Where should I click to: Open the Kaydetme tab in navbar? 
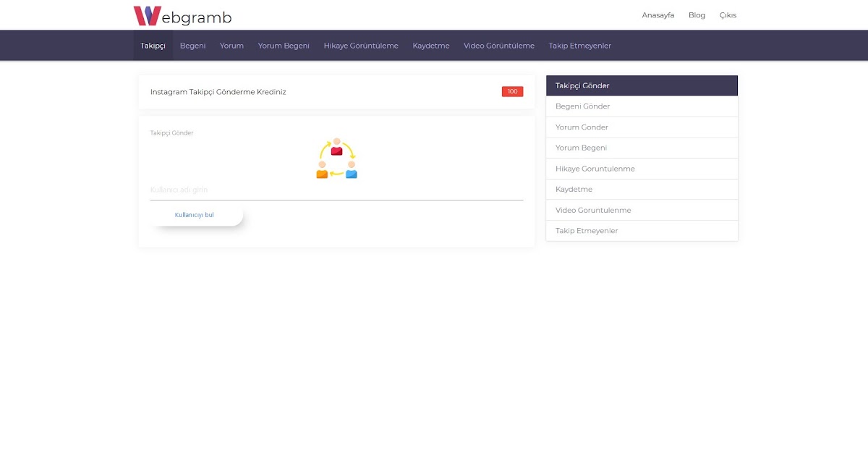(x=431, y=46)
